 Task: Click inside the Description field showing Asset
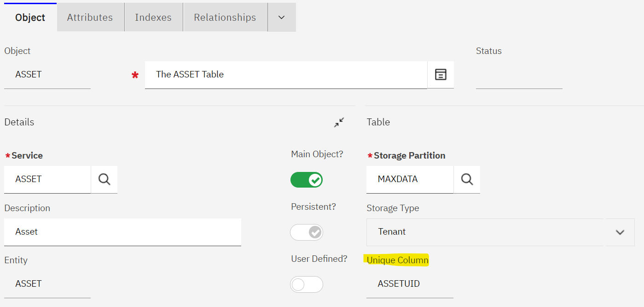tap(122, 231)
